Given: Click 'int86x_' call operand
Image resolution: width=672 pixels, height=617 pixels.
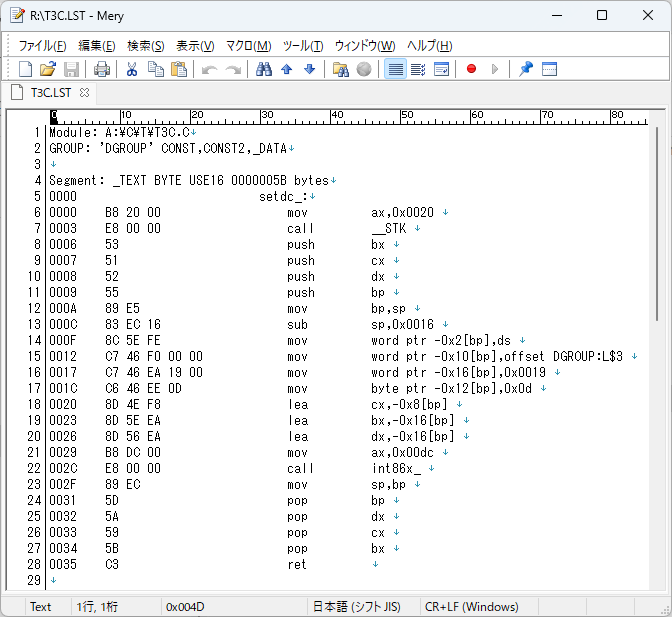Looking at the screenshot, I should [396, 468].
